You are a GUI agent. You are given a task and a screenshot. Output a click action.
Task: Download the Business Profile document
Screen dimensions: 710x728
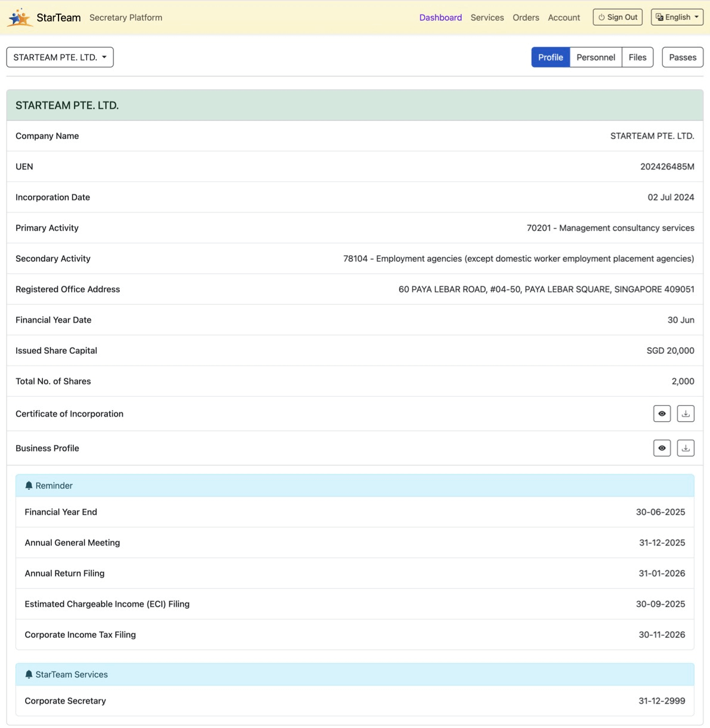(686, 448)
